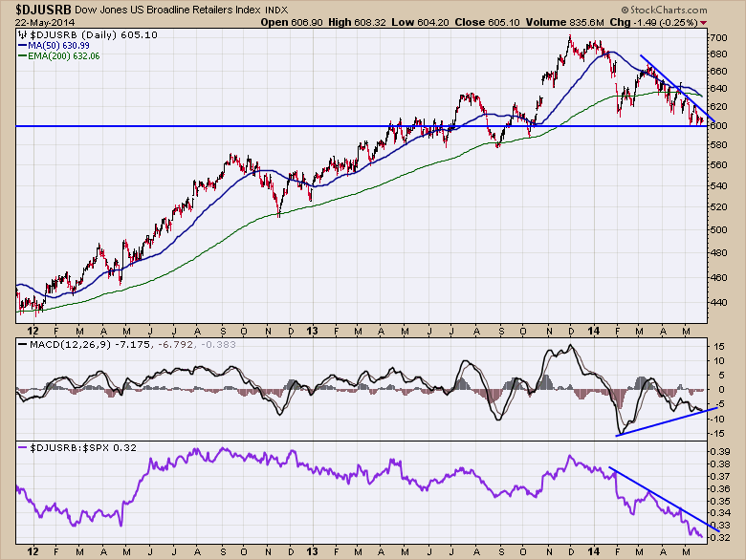Click the Low 604.20 value
746x560 pixels.
pyautogui.click(x=420, y=22)
